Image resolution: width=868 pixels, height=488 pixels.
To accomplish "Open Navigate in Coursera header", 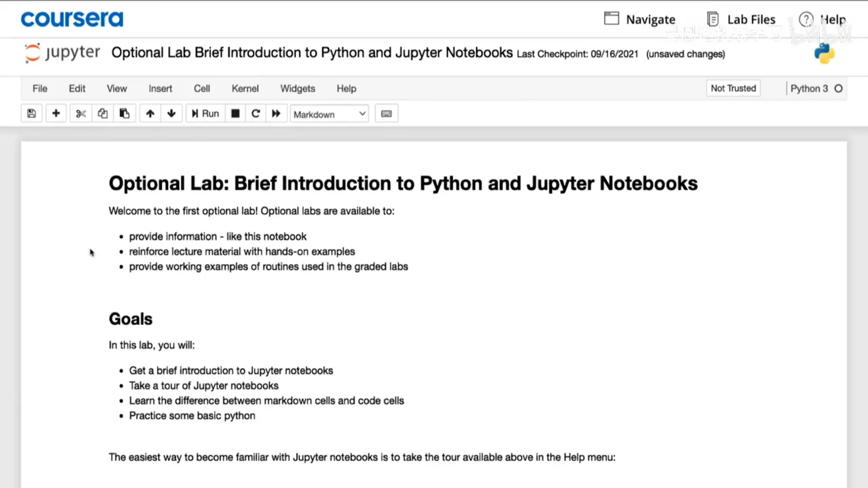I will tap(640, 19).
